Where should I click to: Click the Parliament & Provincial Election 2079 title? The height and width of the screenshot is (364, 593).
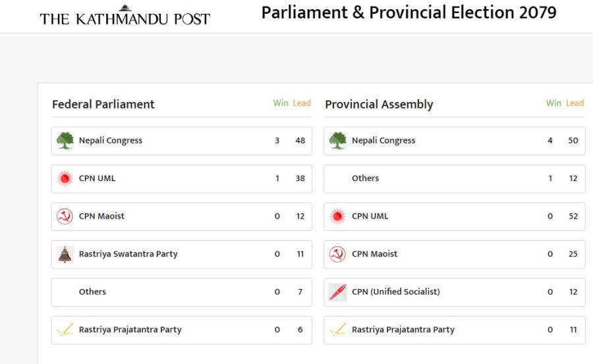pyautogui.click(x=409, y=13)
